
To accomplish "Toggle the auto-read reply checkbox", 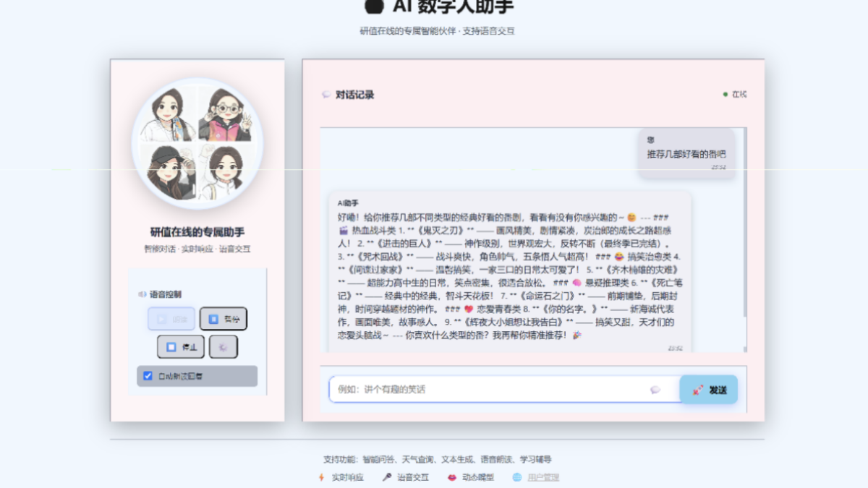I will click(148, 376).
